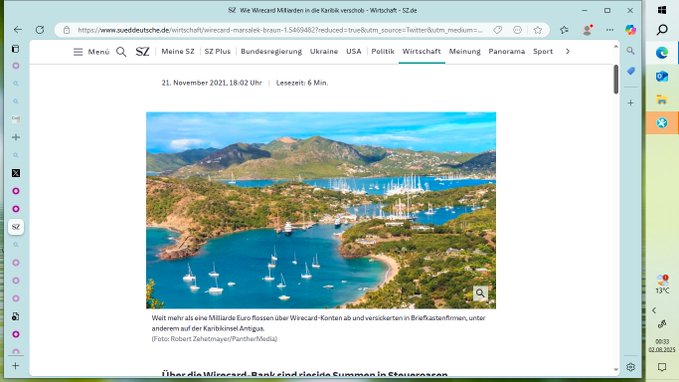Click the Menü label
Image resolution: width=679 pixels, height=382 pixels.
[x=99, y=52]
